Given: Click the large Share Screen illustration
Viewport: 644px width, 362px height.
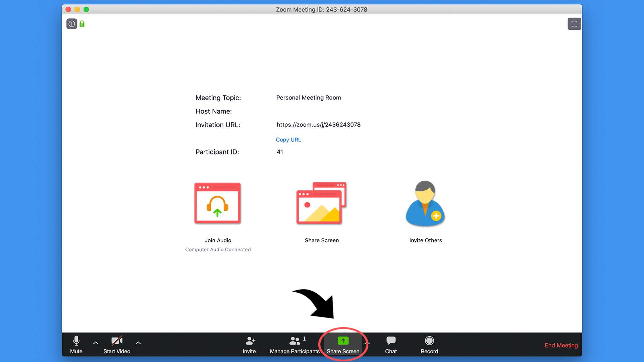Looking at the screenshot, I should coord(321,203).
